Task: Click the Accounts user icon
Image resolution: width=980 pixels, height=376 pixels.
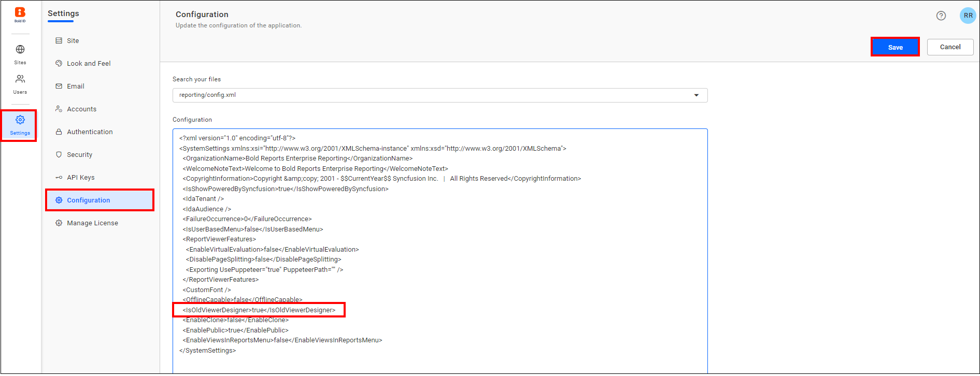Action: (x=59, y=109)
